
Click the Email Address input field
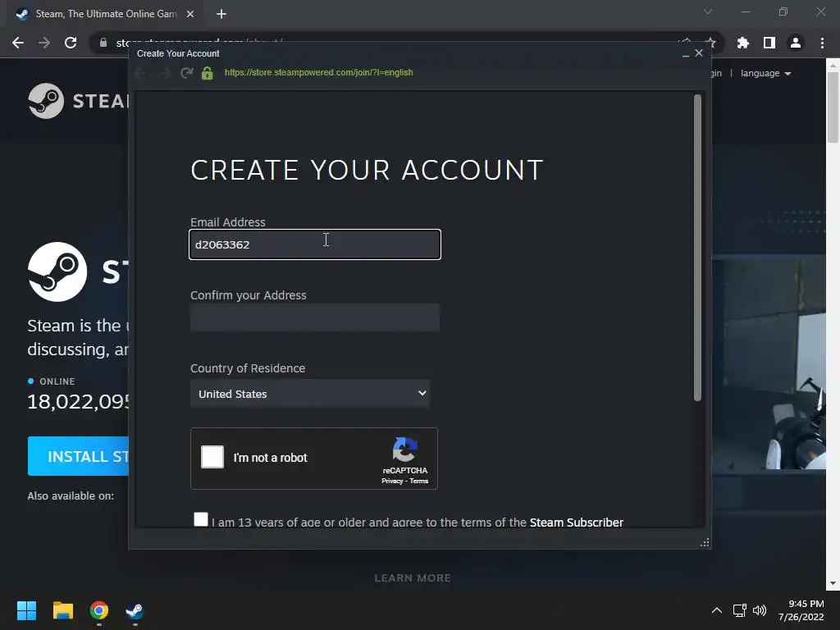tap(315, 244)
